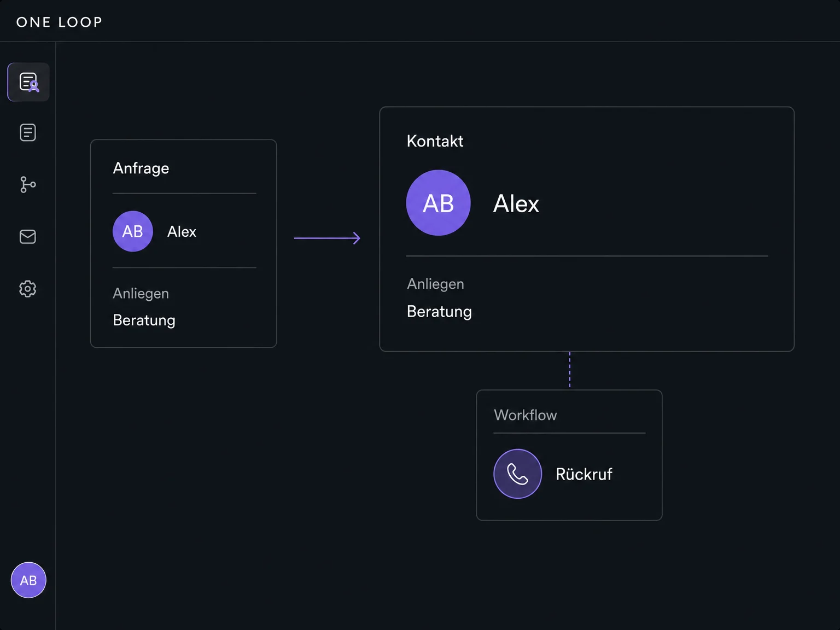This screenshot has height=630, width=840.
Task: Click the name Alex in Kontakt card
Action: click(516, 203)
